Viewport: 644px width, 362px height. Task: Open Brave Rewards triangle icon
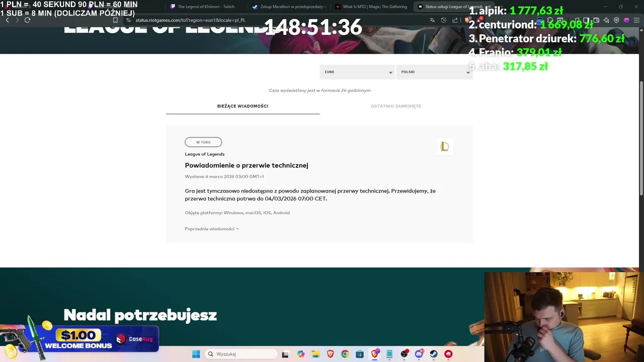pyautogui.click(x=479, y=20)
